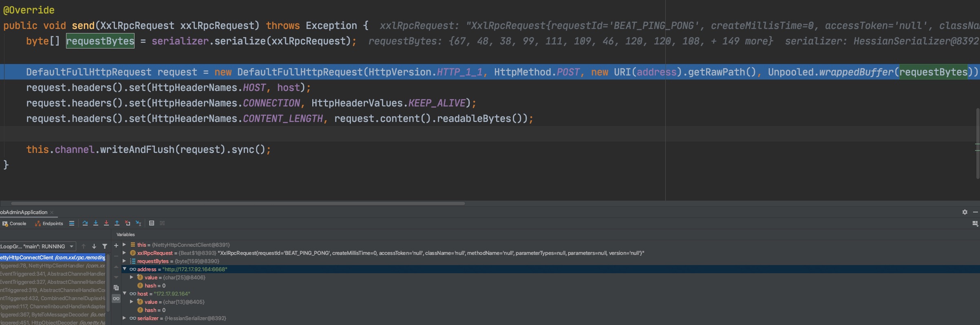Click the Step Over debugger icon
Viewport: 980px width, 325px height.
pyautogui.click(x=85, y=223)
